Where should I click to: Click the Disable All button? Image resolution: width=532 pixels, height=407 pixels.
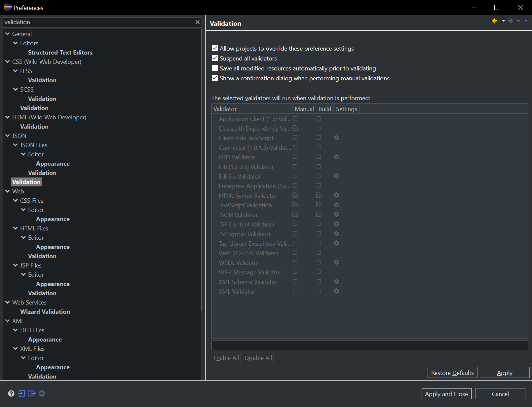click(x=258, y=357)
